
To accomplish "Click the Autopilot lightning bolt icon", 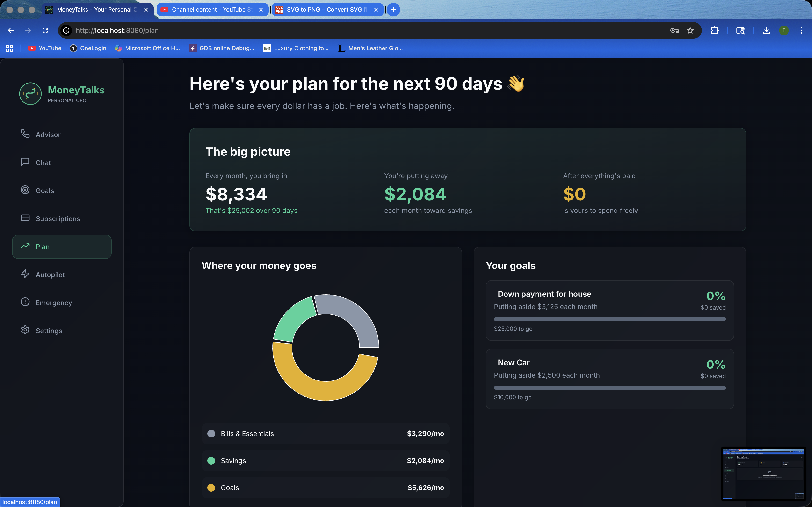I will point(25,274).
